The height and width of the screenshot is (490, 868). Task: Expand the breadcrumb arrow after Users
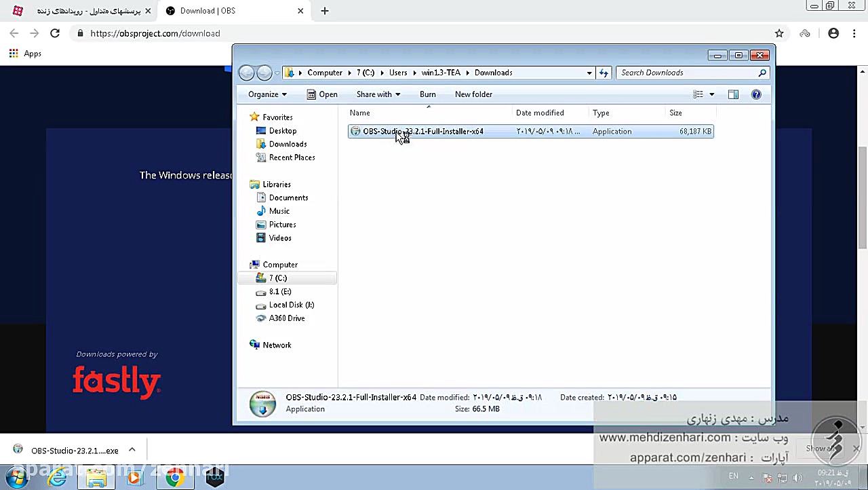point(414,73)
